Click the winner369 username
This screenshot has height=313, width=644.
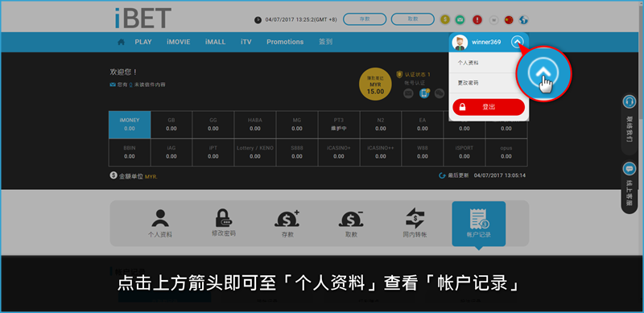(x=486, y=42)
